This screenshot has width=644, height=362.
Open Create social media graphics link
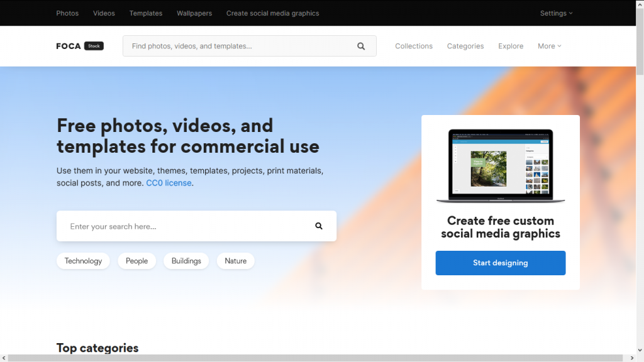(x=273, y=13)
